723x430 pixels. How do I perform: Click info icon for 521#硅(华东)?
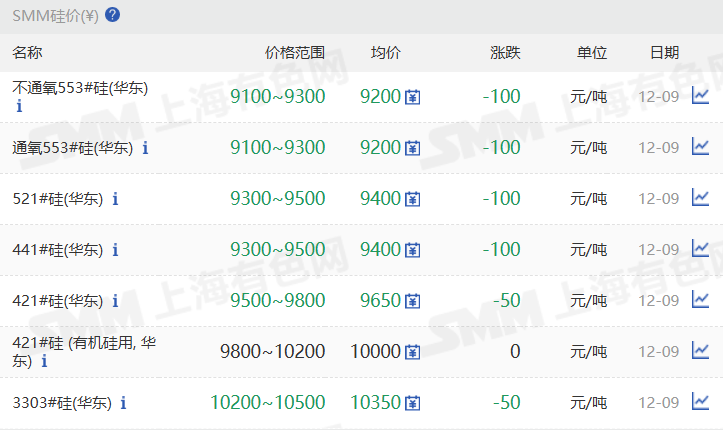coord(115,199)
